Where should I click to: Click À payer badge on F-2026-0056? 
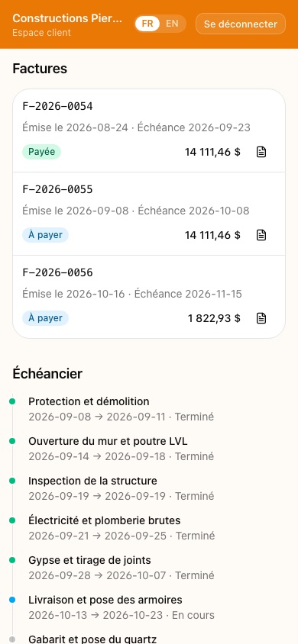point(45,318)
